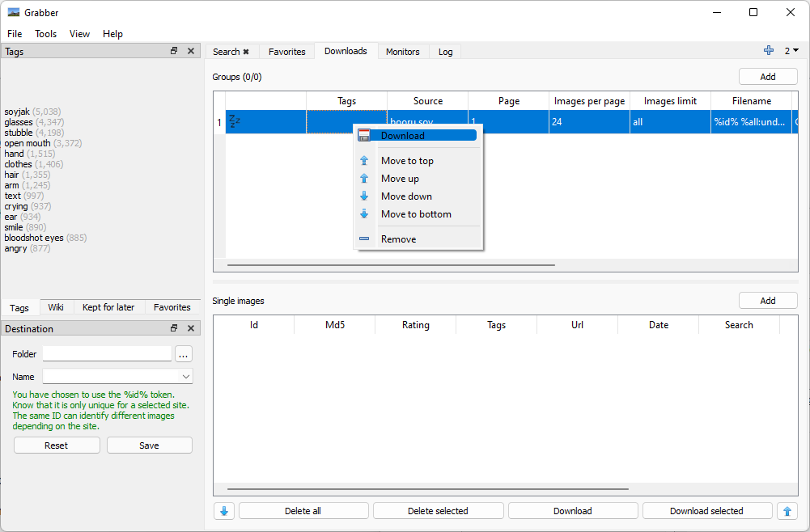Click the blue plus add-tab icon
This screenshot has width=810, height=532.
768,51
